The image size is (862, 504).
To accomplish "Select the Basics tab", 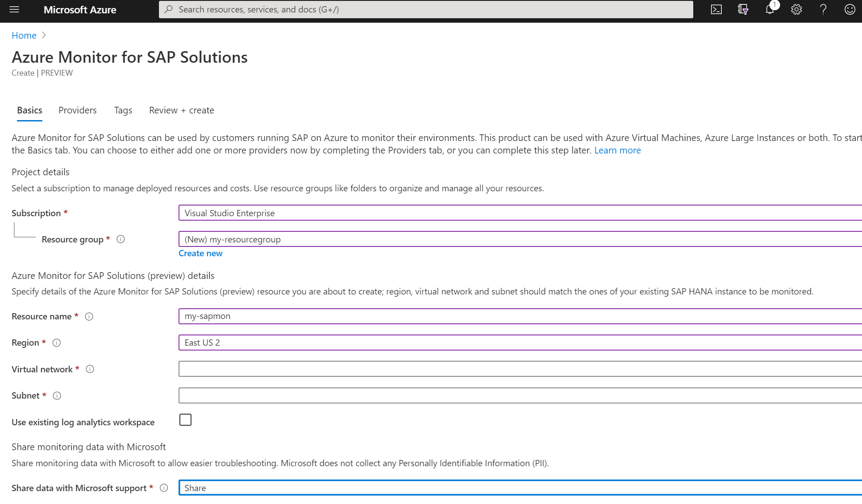I will pyautogui.click(x=29, y=110).
